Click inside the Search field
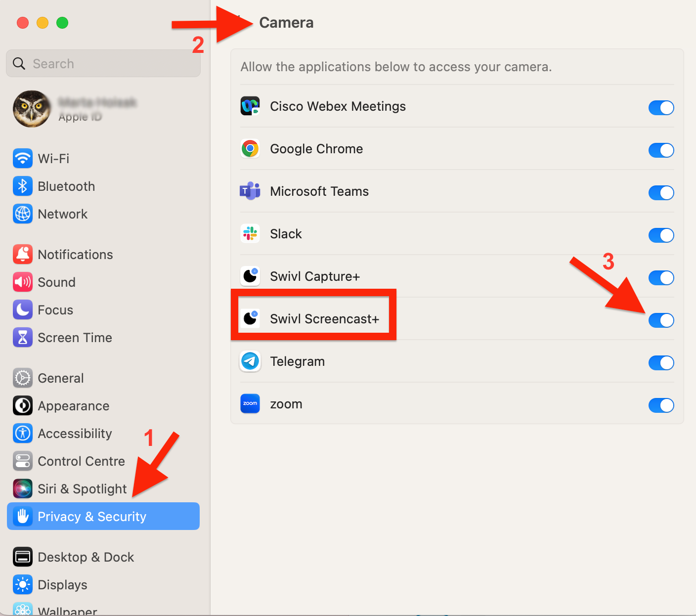The image size is (696, 616). 103,64
